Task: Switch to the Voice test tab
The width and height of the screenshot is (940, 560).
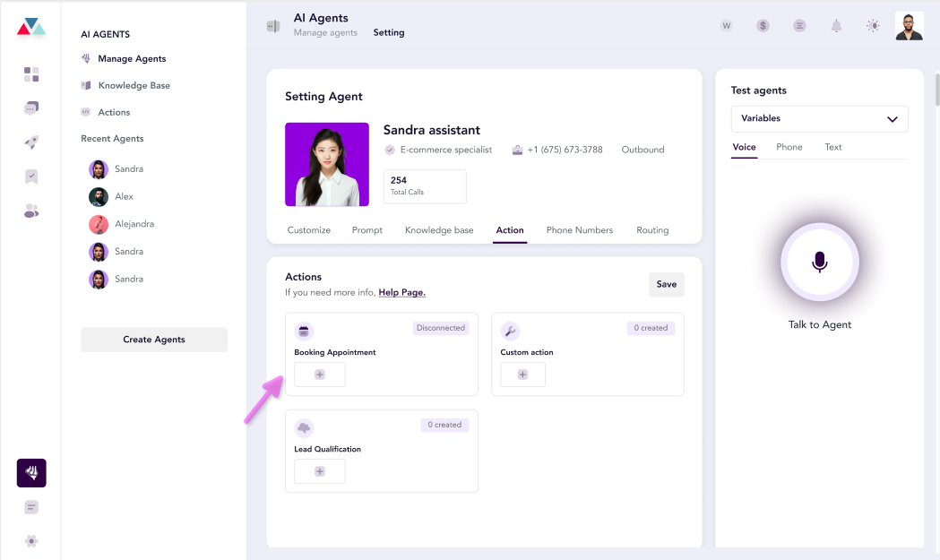Action: tap(744, 148)
